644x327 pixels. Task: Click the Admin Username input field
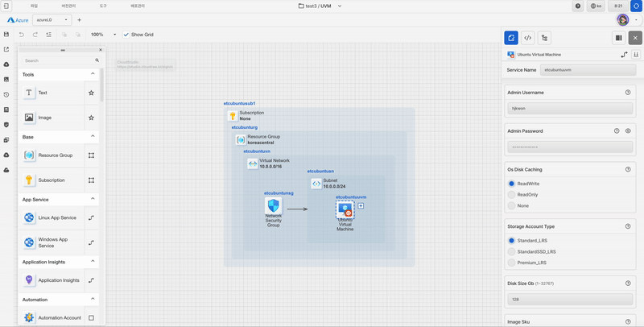(570, 109)
